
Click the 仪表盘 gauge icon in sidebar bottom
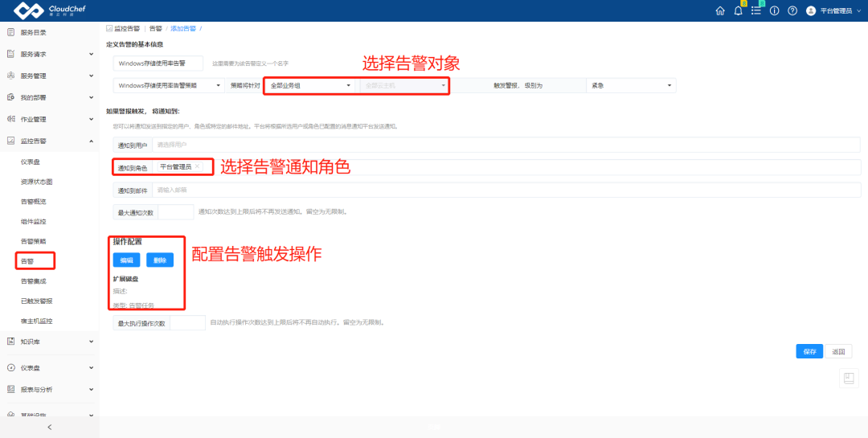click(10, 367)
